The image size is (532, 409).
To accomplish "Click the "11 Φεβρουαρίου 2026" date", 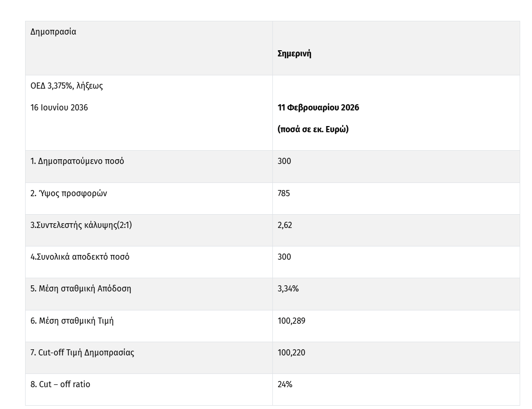I will 318,108.
